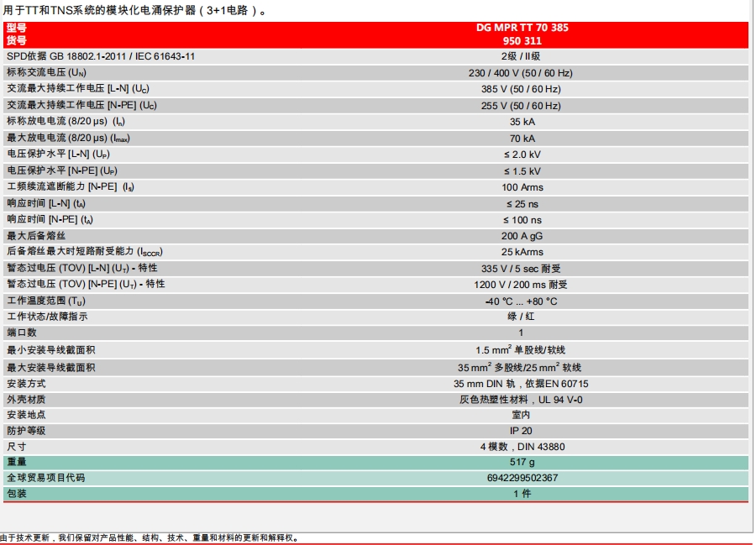Click the 200 A gG backup fuse value
Image resolution: width=756 pixels, height=545 pixels.
tap(522, 236)
